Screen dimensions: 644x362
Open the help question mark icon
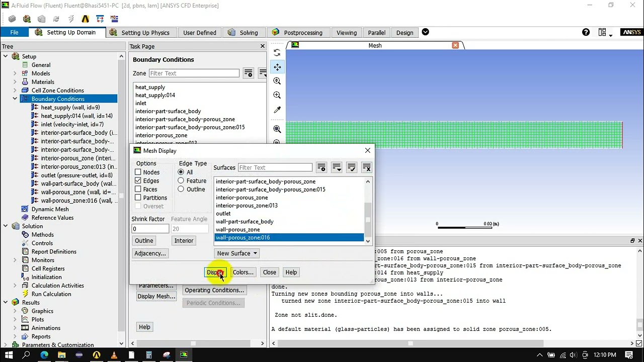[586, 32]
